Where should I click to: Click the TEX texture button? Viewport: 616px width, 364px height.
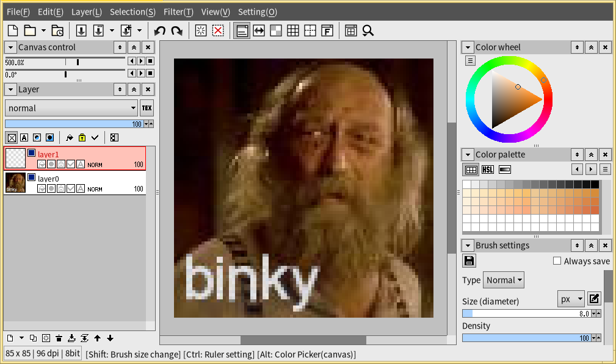coord(147,108)
